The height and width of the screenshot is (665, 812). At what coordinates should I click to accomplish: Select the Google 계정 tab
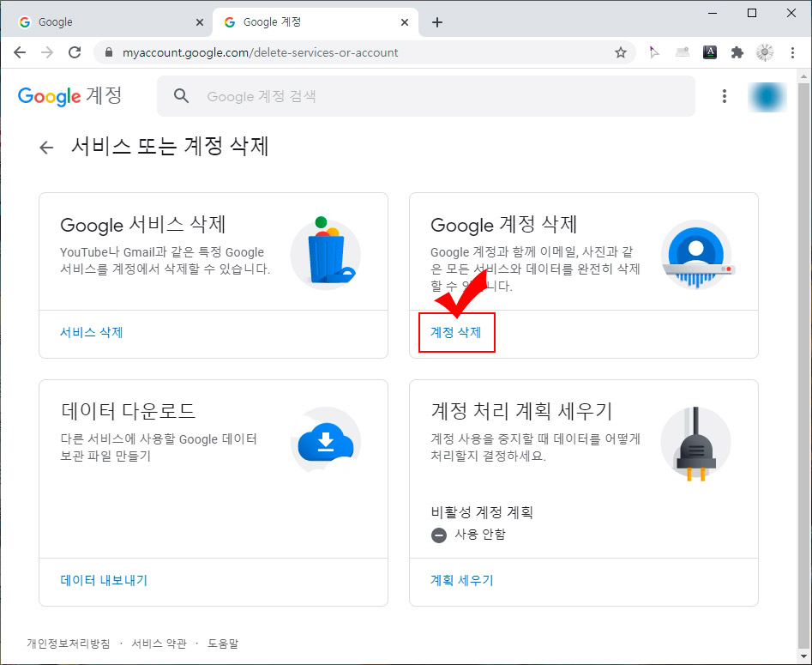click(x=315, y=22)
